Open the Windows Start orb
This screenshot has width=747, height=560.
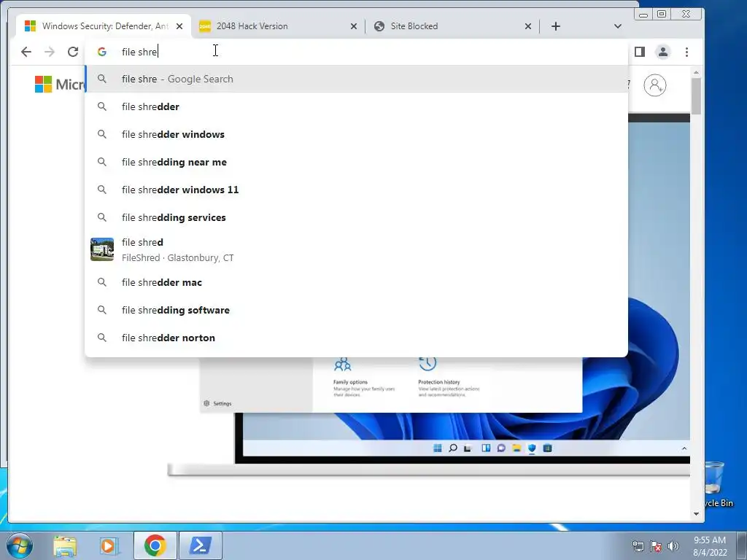20,545
